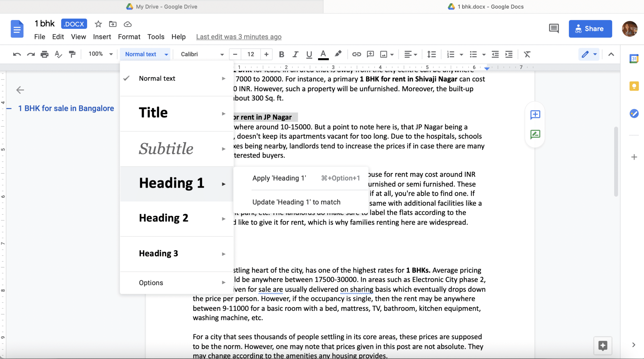Screen dimensions: 644x359
Task: Select 'Update Heading 1 to match'
Action: 296,202
